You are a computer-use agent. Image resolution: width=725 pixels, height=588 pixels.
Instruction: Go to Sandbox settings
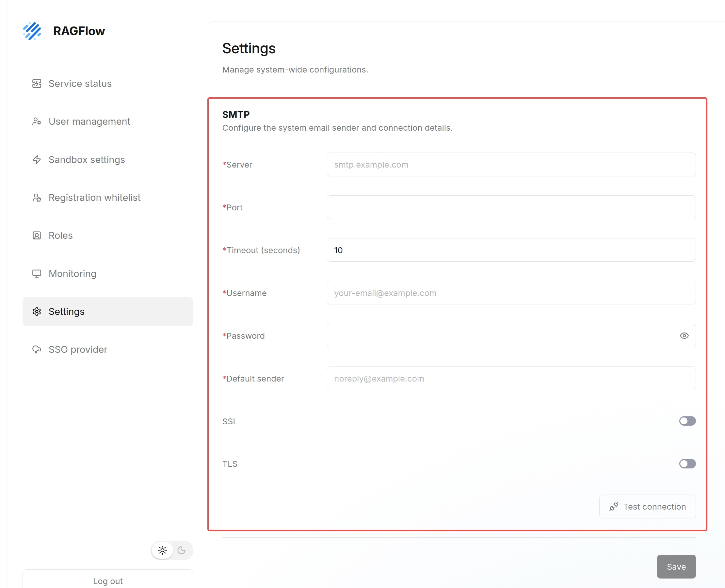[108, 159]
